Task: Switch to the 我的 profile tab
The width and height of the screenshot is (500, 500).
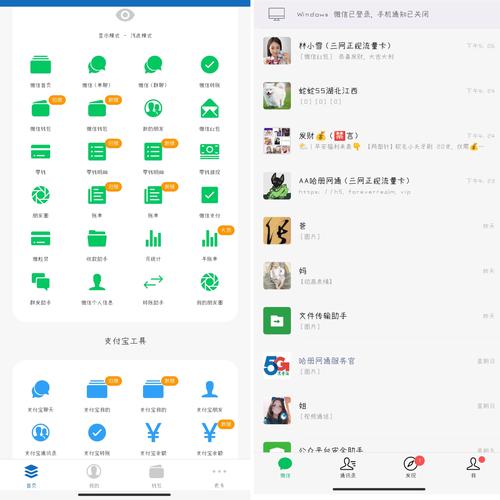Action: (94, 475)
